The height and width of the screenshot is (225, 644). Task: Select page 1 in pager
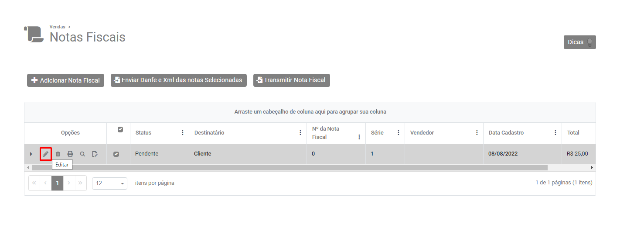(x=57, y=183)
